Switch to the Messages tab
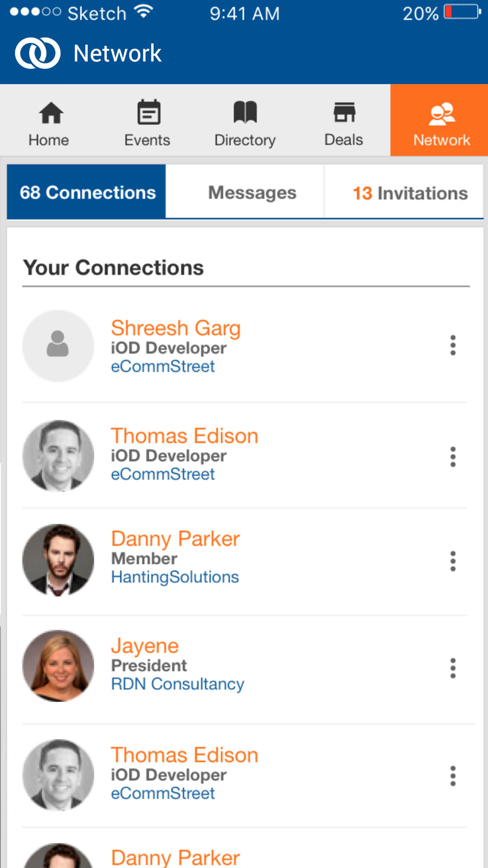 pyautogui.click(x=252, y=192)
